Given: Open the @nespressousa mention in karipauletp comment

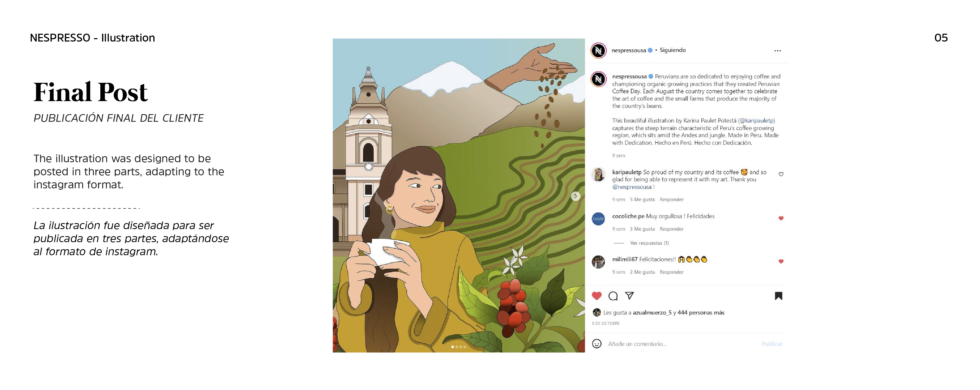Looking at the screenshot, I should pos(632,187).
